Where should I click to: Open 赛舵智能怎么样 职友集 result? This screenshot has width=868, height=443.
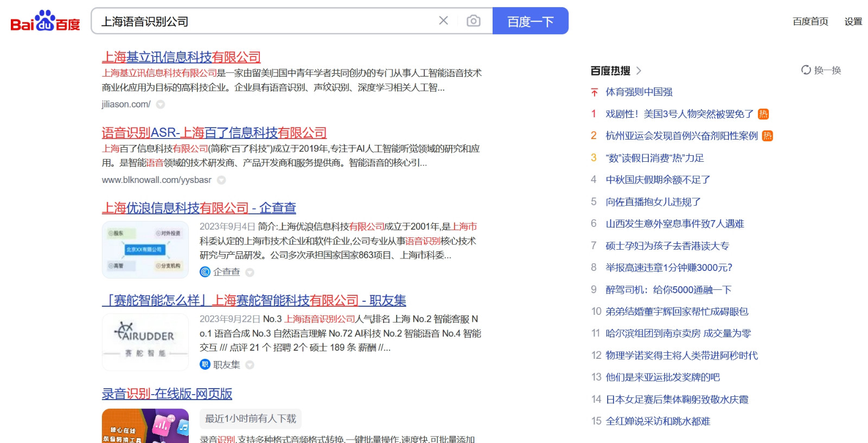coord(254,300)
